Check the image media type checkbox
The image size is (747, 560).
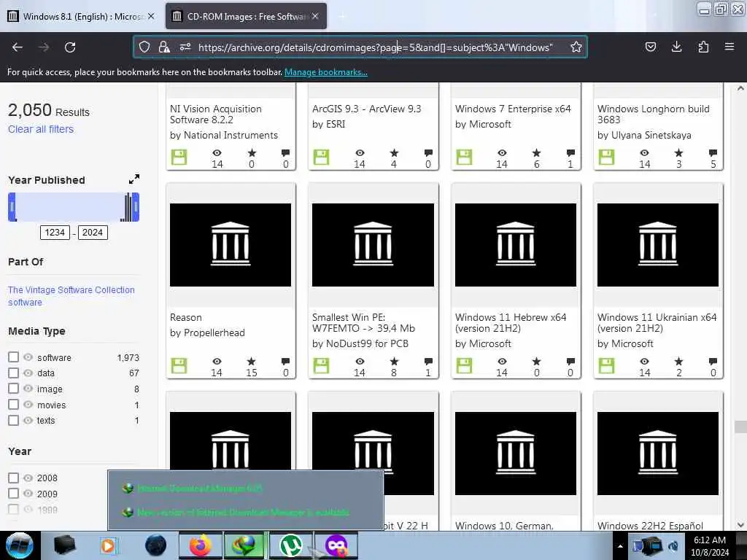pyautogui.click(x=13, y=389)
